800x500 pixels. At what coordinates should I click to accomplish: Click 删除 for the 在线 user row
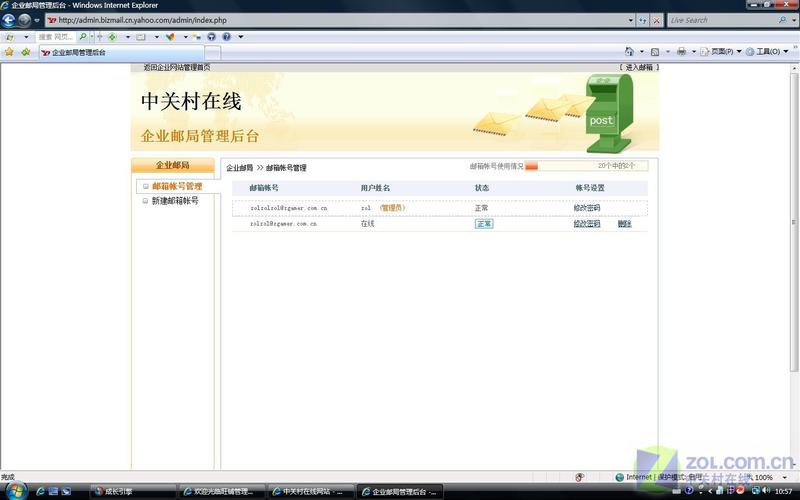pyautogui.click(x=624, y=224)
